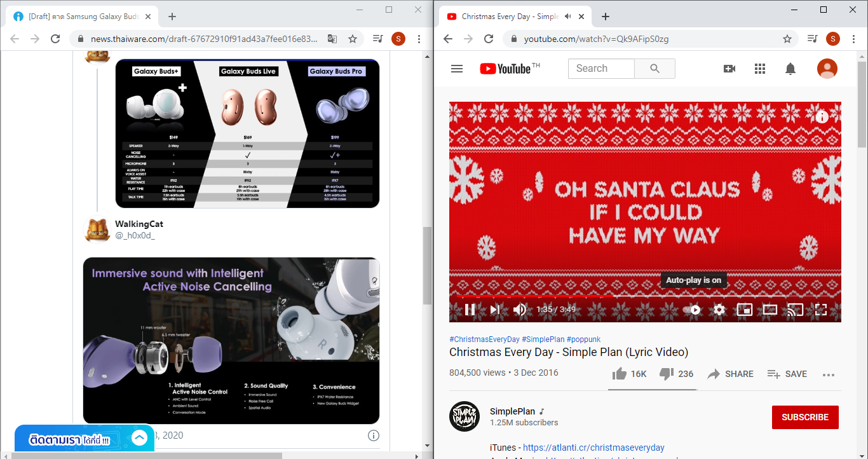Click the news.thaiware.com address bar
This screenshot has height=459, width=868.
tap(203, 39)
